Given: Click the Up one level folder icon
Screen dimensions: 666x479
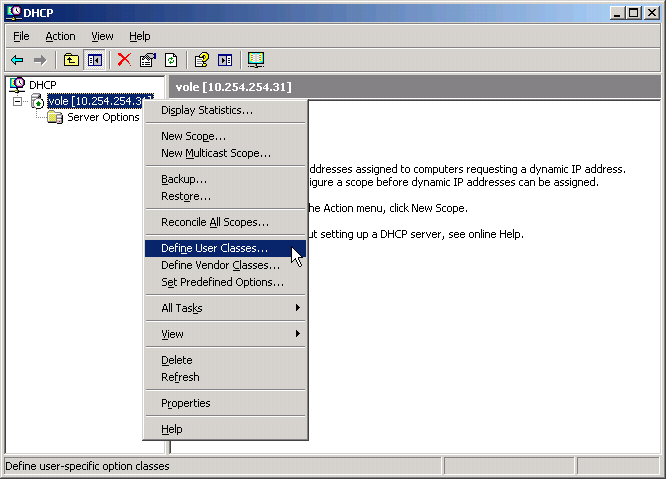Looking at the screenshot, I should click(71, 60).
